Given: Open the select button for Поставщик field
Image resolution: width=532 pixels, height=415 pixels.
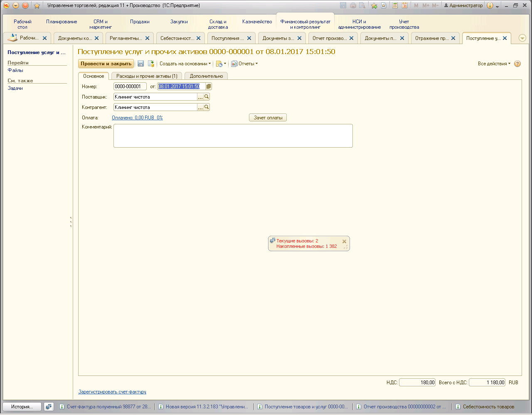Looking at the screenshot, I should pyautogui.click(x=200, y=97).
